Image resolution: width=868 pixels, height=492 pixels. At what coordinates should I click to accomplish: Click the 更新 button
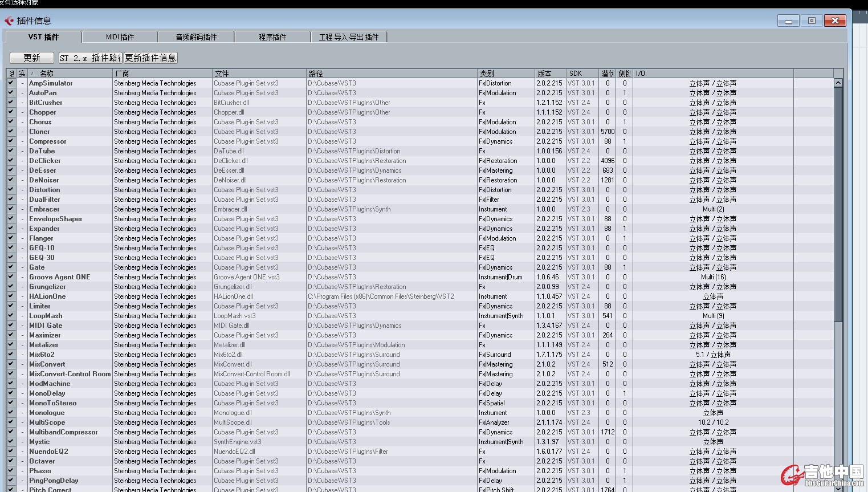coord(32,58)
